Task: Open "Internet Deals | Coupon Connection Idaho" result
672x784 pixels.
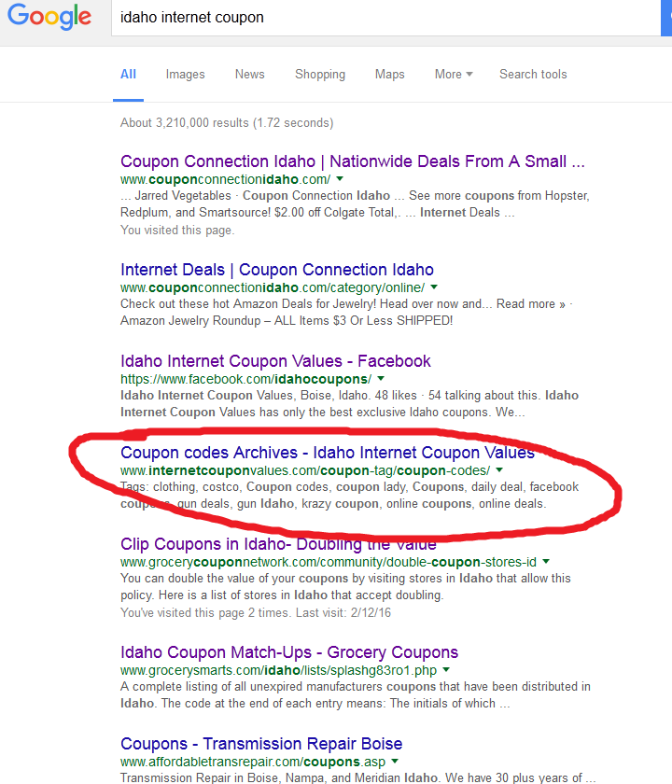Action: [277, 270]
